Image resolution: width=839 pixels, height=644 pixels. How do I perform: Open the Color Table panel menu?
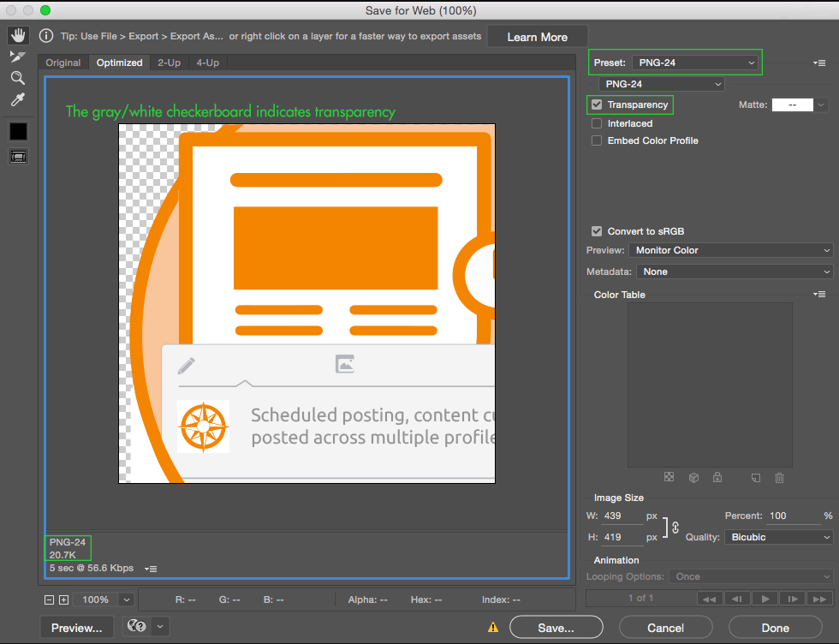pos(818,295)
